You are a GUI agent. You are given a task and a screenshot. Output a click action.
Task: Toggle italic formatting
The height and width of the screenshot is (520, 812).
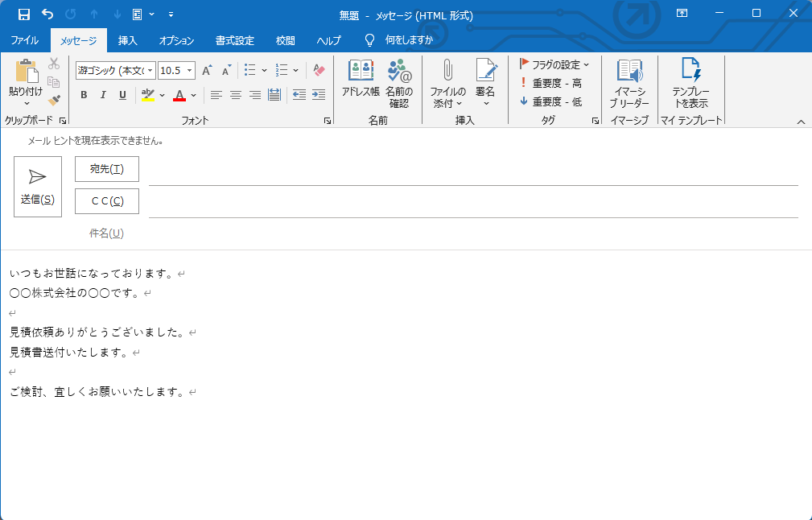pyautogui.click(x=103, y=95)
